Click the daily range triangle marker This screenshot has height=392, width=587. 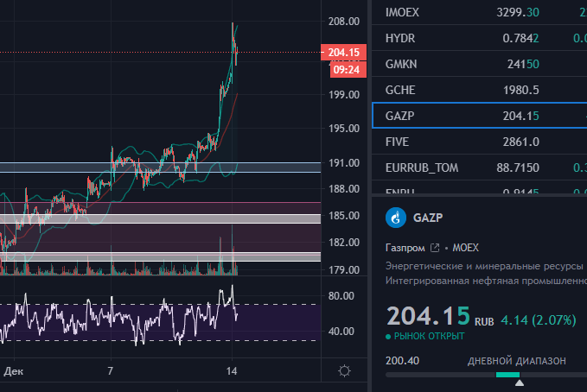[520, 383]
